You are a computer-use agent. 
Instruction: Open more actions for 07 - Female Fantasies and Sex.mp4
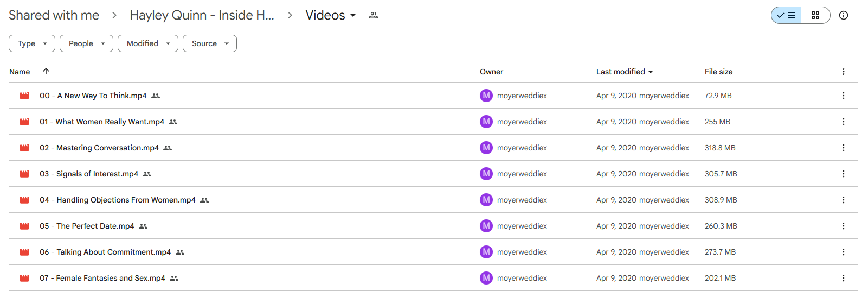(x=843, y=278)
